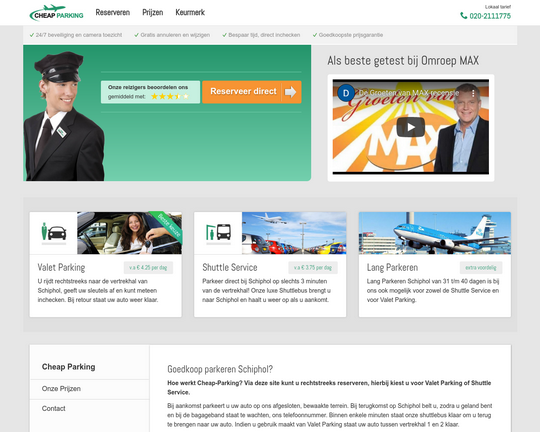Click the v.a € 4.25 per dag badge
540x432 pixels.
(148, 268)
